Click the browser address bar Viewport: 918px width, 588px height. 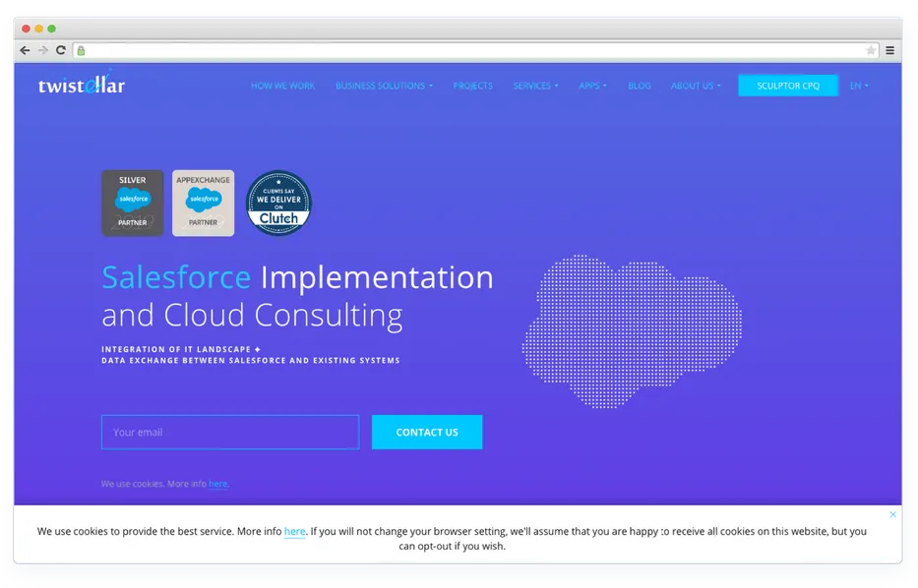[x=475, y=51]
